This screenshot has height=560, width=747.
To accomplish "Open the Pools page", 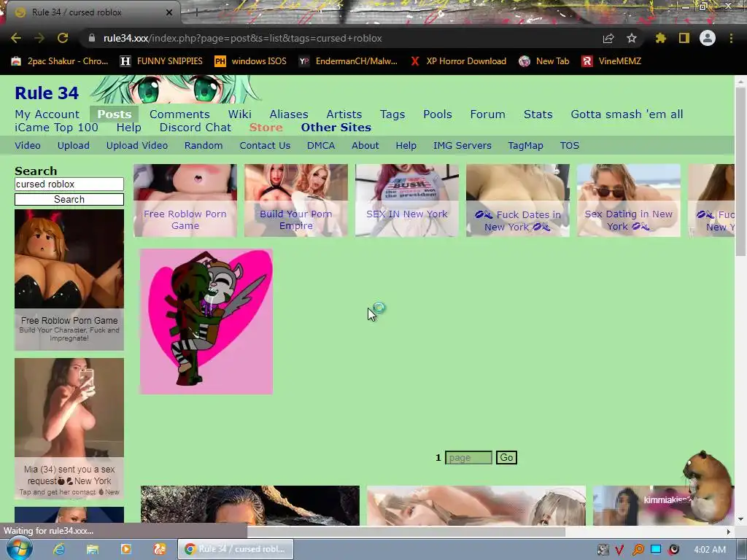I will click(x=438, y=114).
